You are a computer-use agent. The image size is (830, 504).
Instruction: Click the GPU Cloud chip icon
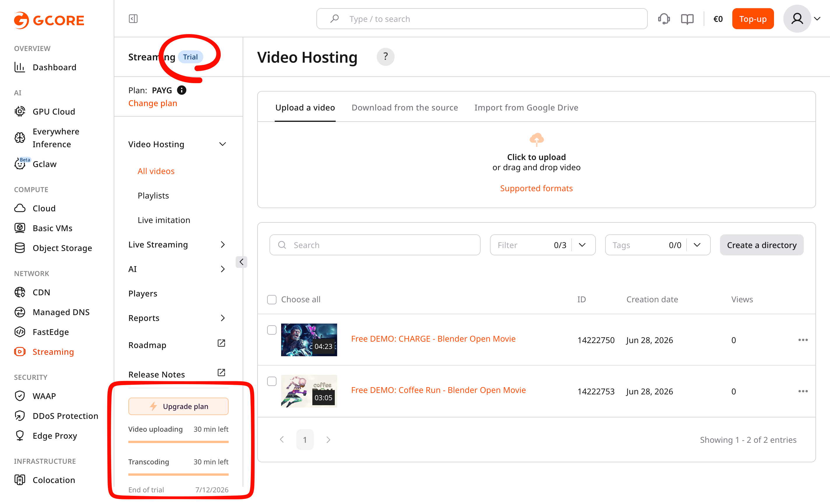20,111
